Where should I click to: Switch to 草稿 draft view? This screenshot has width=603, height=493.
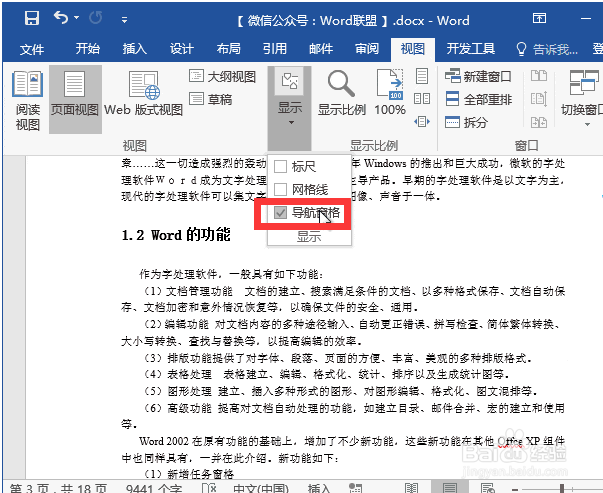211,99
